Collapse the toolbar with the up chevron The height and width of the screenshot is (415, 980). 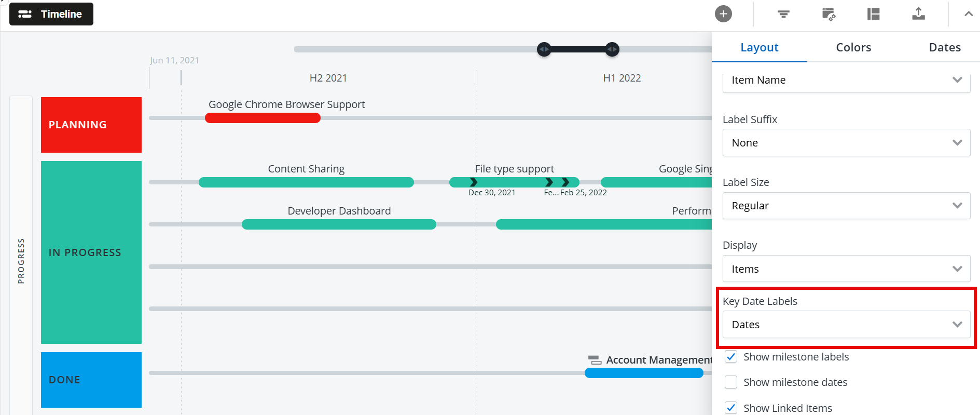pyautogui.click(x=968, y=14)
